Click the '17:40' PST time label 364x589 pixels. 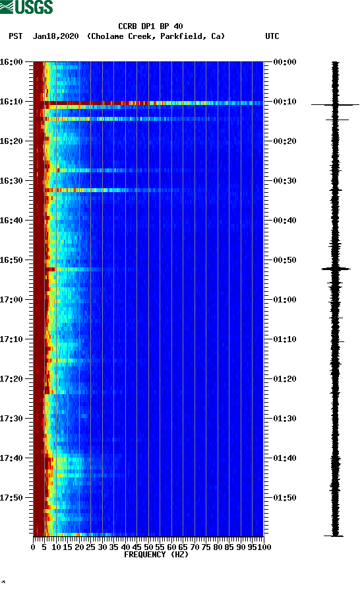11,458
